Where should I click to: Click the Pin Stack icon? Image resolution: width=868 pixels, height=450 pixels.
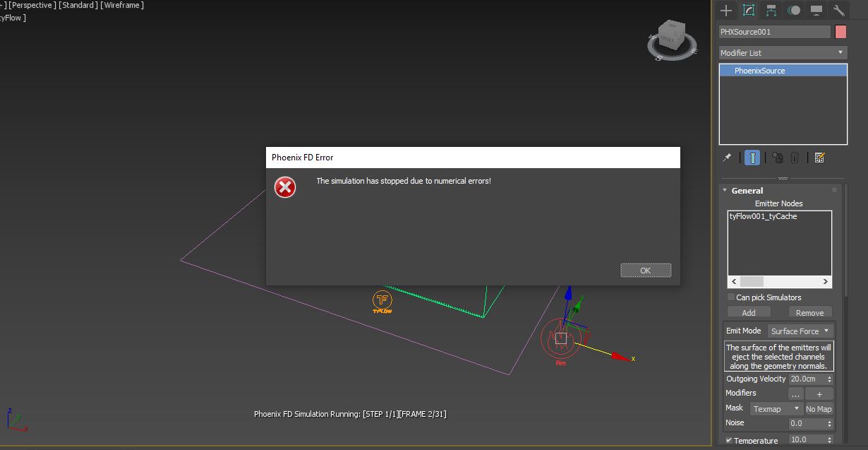click(x=727, y=158)
